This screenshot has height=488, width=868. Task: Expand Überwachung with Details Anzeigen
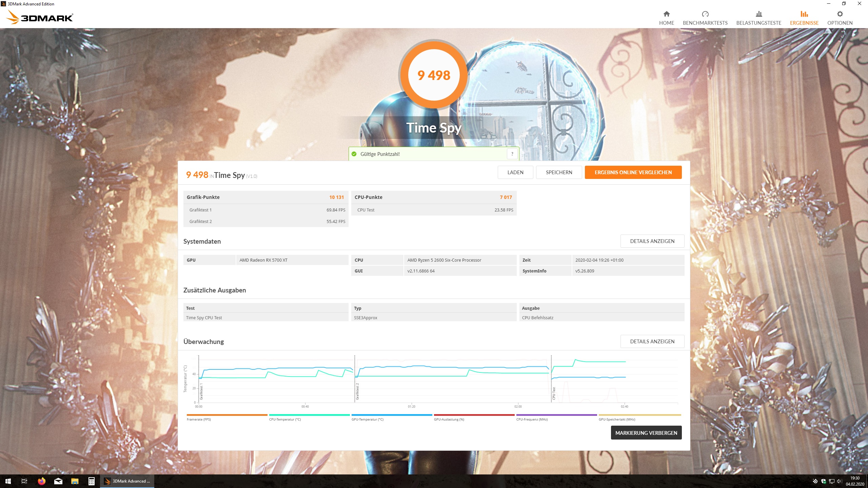pyautogui.click(x=652, y=341)
